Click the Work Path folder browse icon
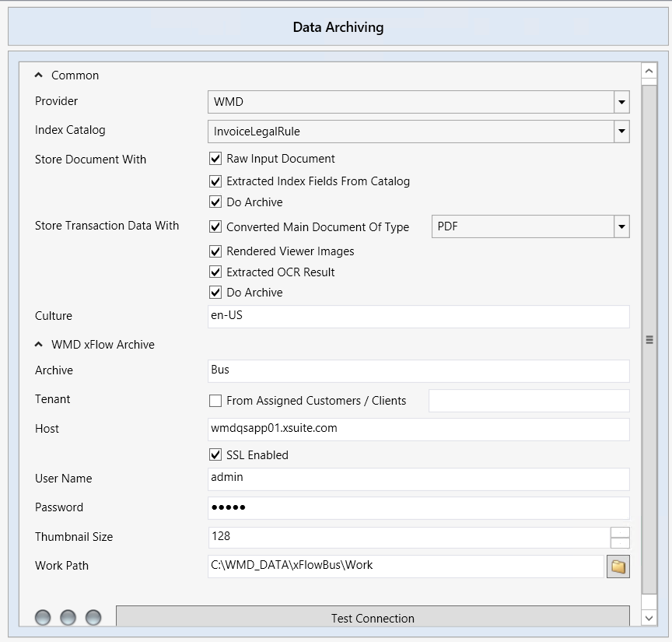The image size is (672, 642). [618, 567]
